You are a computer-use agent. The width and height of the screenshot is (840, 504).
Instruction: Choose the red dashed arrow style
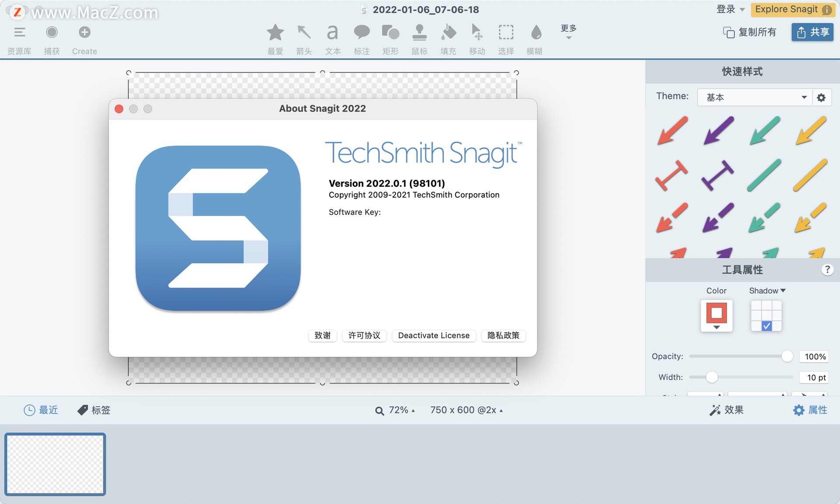pos(672,217)
